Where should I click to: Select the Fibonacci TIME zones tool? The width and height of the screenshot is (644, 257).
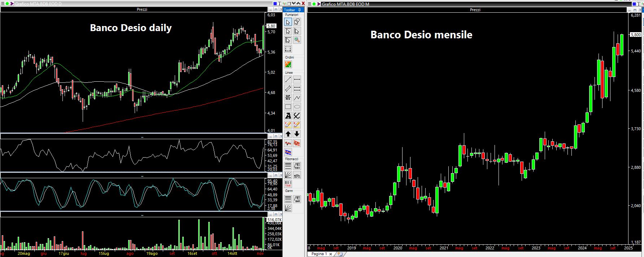[288, 184]
